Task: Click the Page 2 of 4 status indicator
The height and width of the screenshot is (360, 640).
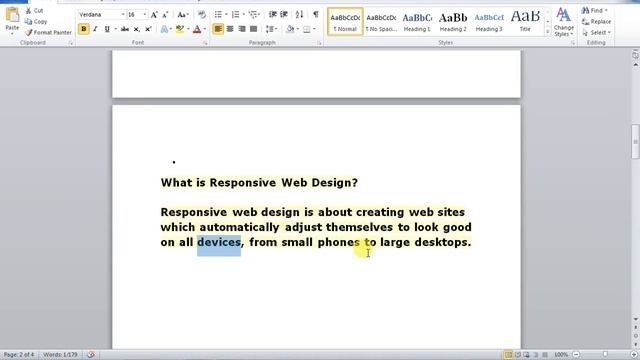Action: click(x=19, y=355)
